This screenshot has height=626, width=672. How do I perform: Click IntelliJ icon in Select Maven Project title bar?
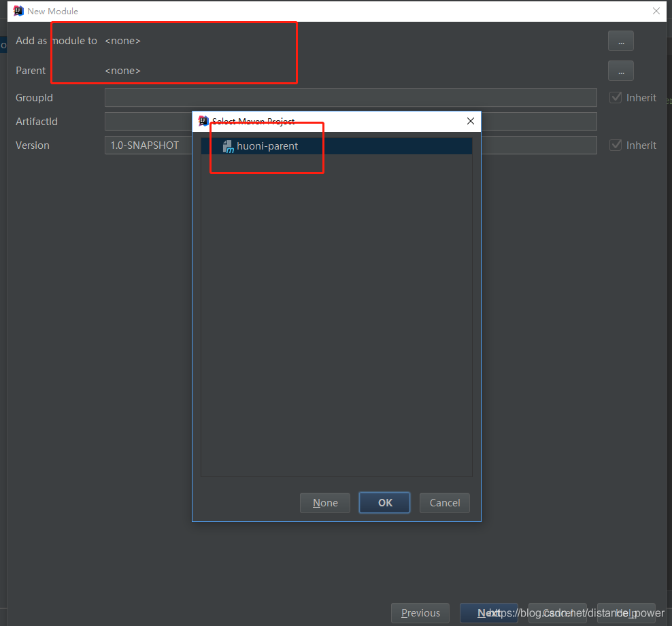pyautogui.click(x=203, y=121)
